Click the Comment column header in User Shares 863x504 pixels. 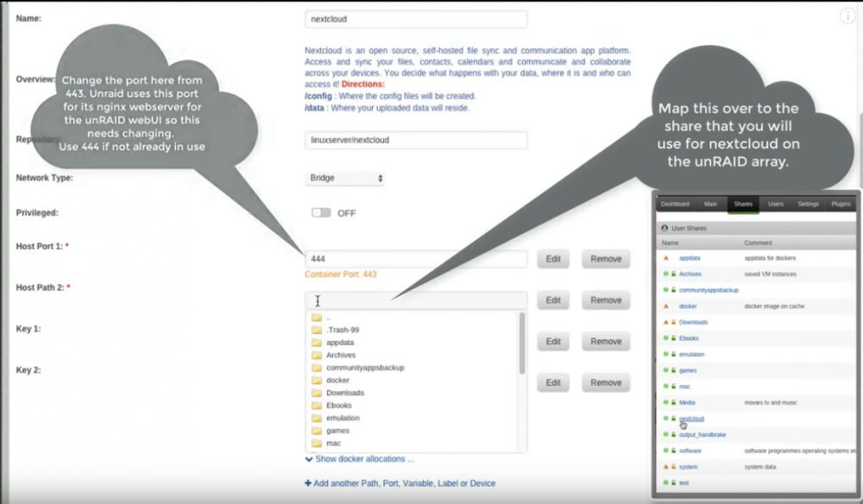click(x=758, y=243)
